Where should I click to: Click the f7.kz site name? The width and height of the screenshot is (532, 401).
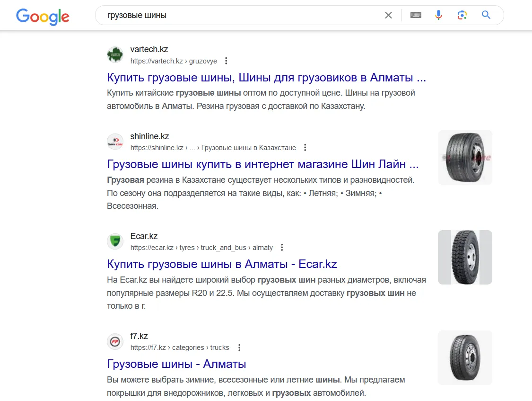(x=139, y=336)
